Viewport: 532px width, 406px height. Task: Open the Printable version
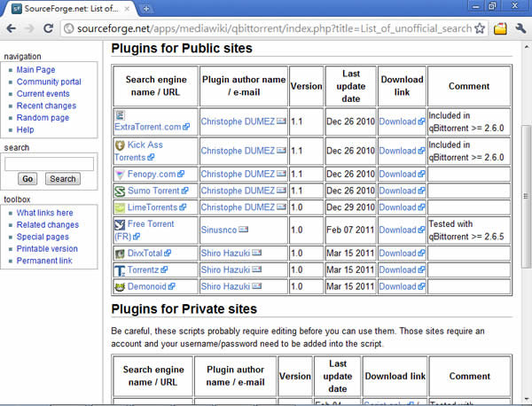pos(47,248)
